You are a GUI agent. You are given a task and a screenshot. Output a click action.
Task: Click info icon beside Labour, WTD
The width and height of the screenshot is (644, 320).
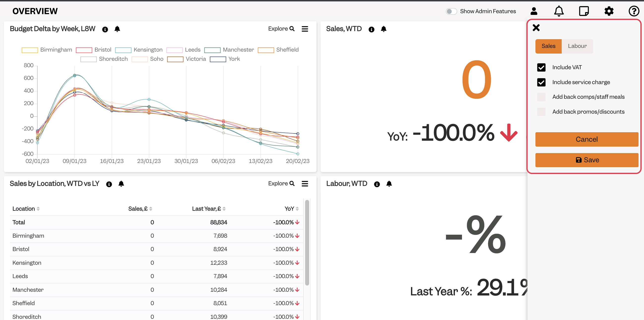pyautogui.click(x=377, y=184)
